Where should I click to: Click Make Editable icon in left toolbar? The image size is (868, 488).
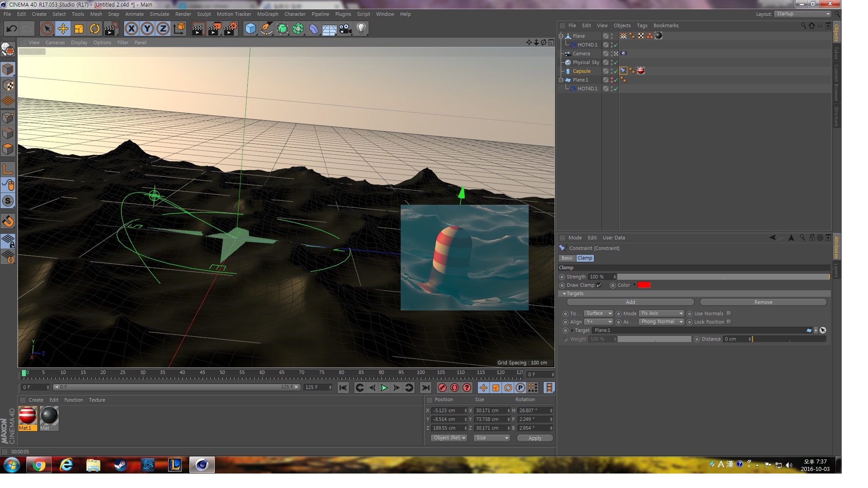point(8,50)
